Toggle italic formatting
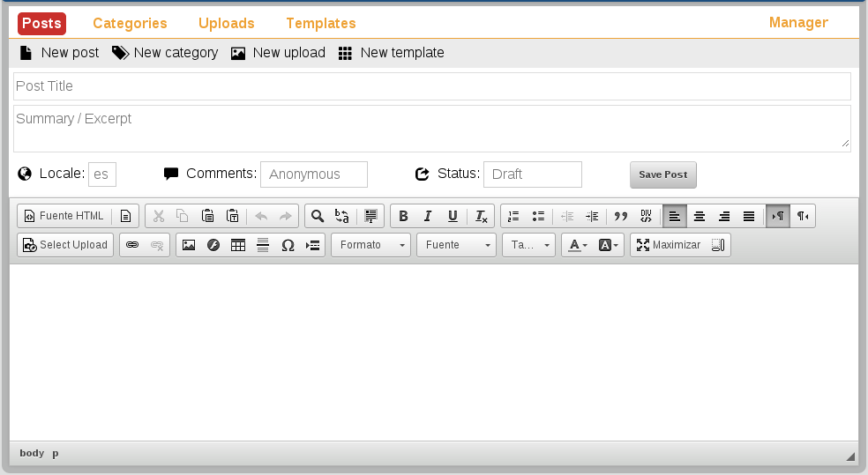 coord(427,216)
